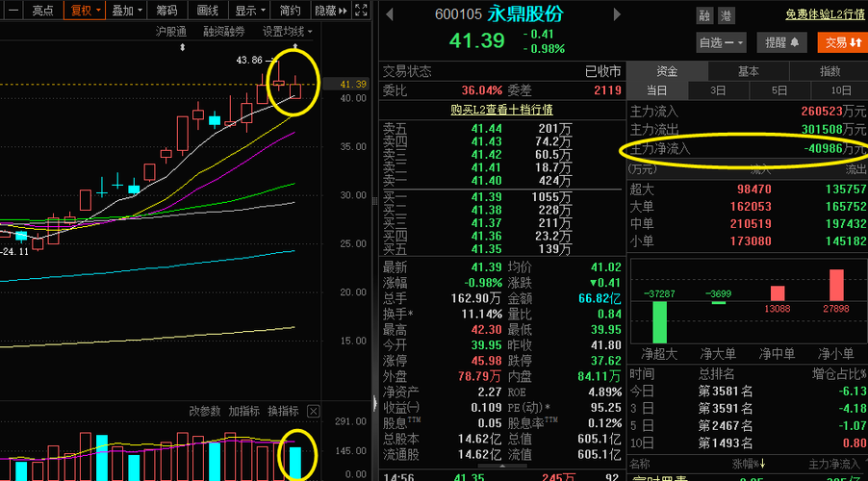Click the 融资融券 label
The image size is (868, 481).
click(223, 32)
